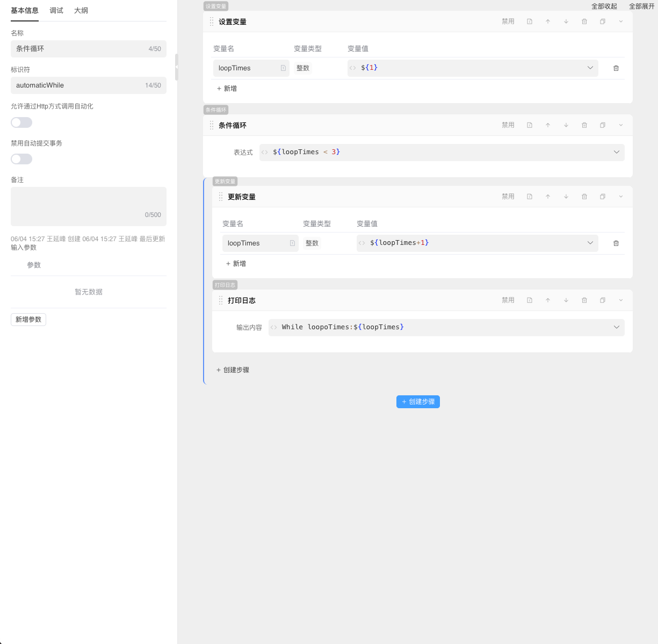
Task: Click the blue 创建步骤 button
Action: (x=418, y=402)
